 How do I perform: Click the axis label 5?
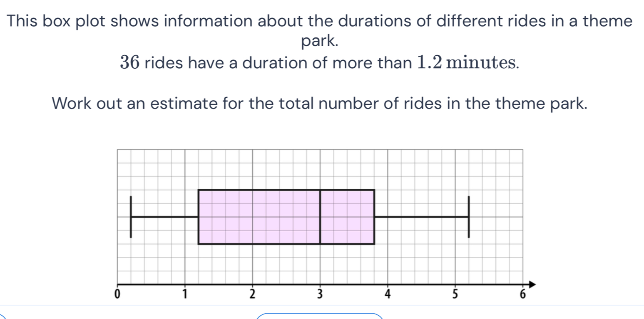(x=455, y=294)
